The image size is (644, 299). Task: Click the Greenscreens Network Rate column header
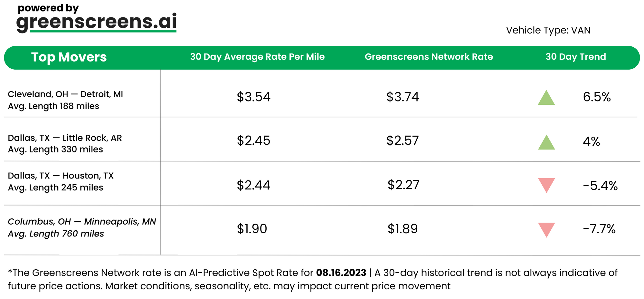tap(429, 57)
